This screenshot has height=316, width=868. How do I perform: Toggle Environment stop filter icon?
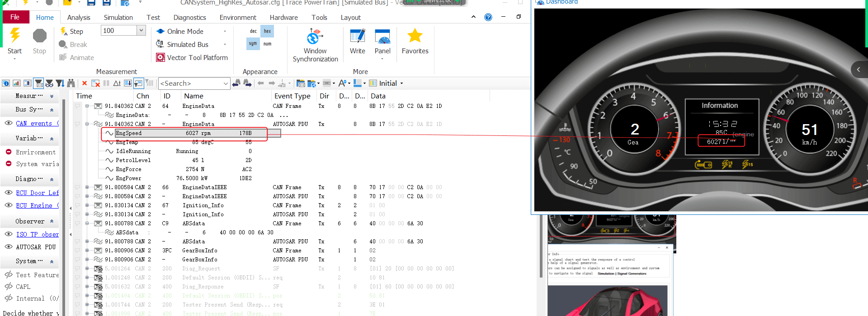[8, 152]
